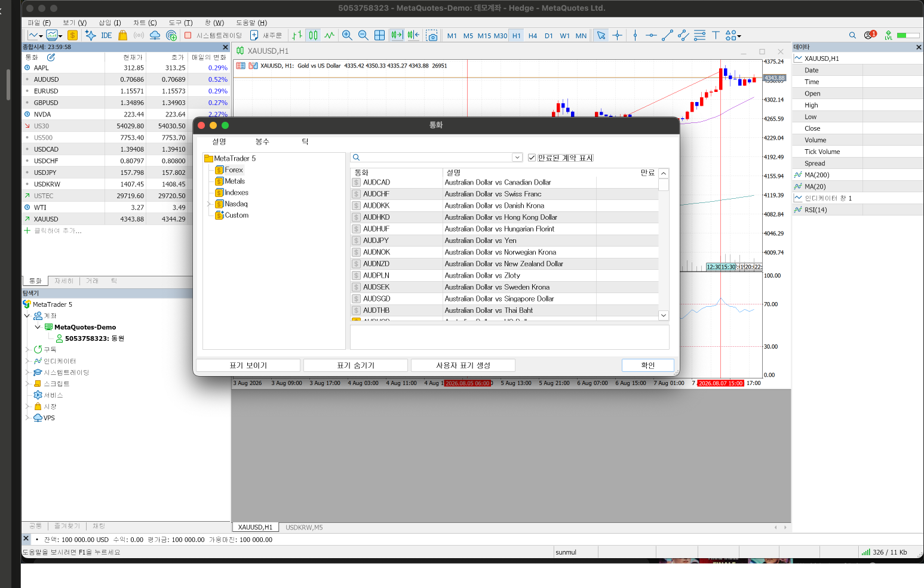This screenshot has height=588, width=924.
Task: Switch chart to candlestick type
Action: 313,35
